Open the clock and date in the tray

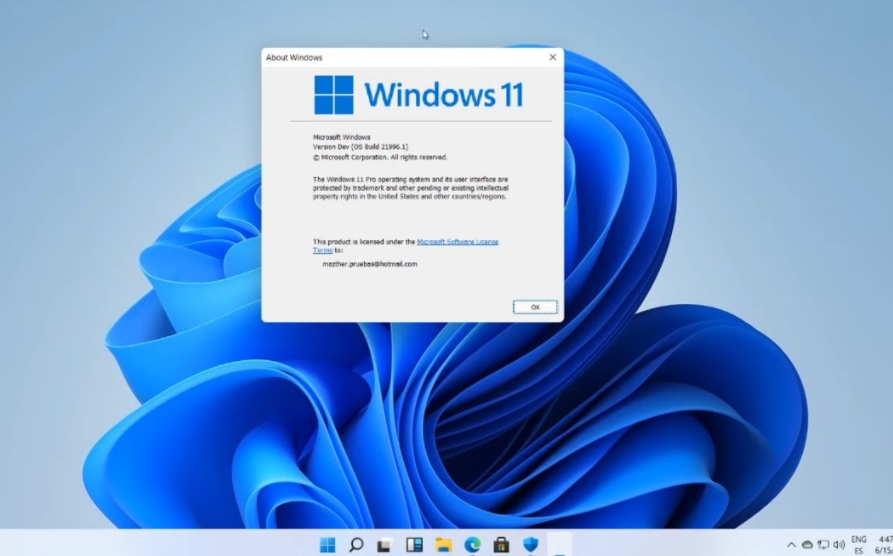point(883,545)
